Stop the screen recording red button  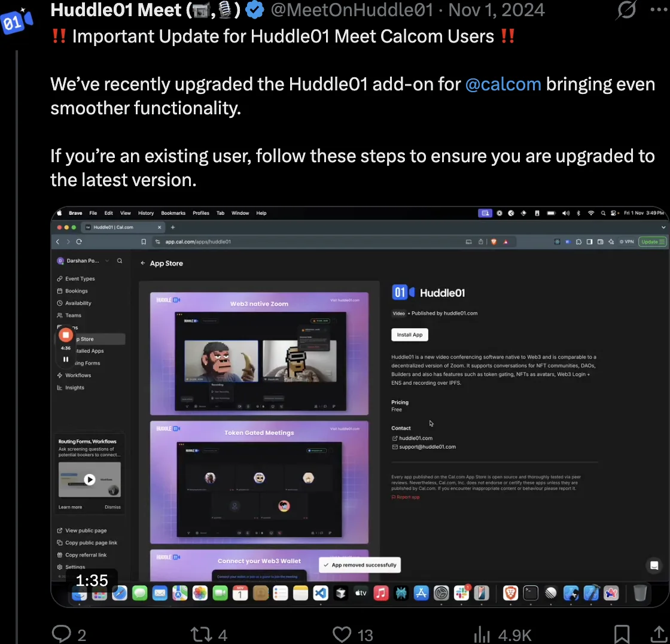pyautogui.click(x=66, y=335)
